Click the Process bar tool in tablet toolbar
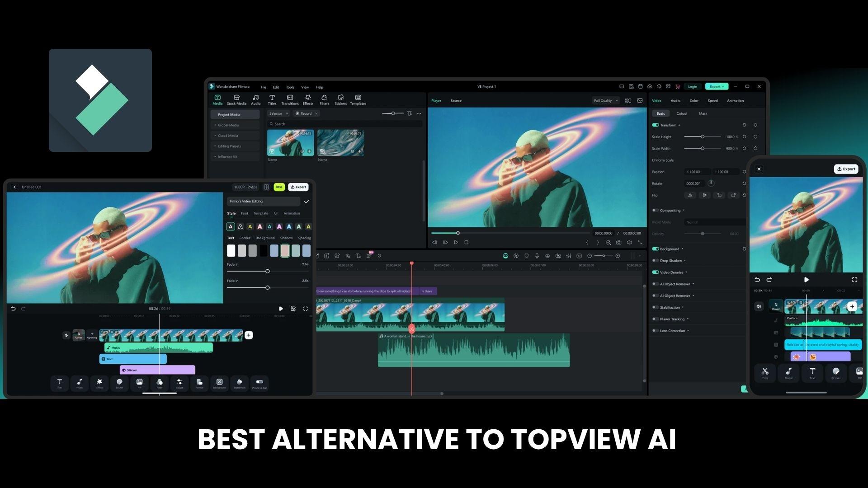Image resolution: width=868 pixels, height=488 pixels. (x=259, y=383)
